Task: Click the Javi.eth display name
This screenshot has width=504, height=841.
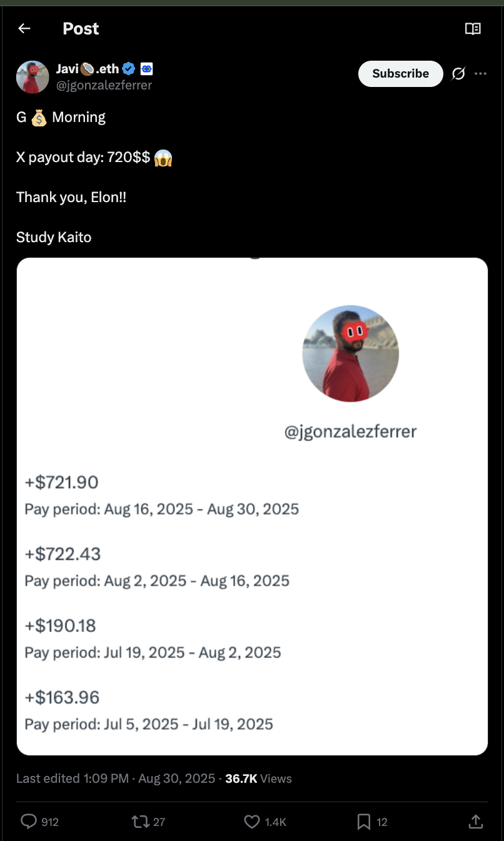Action: pos(88,69)
